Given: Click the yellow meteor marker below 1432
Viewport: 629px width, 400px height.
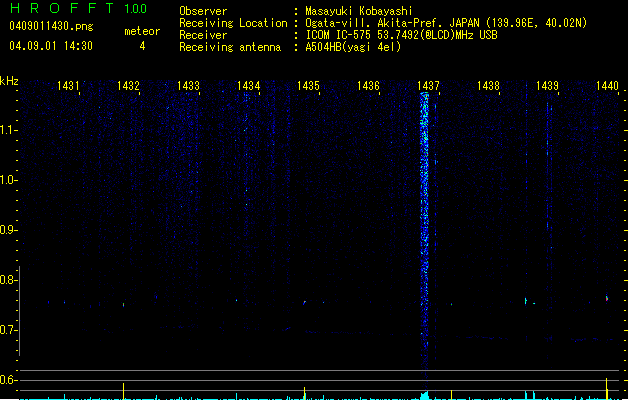Looking at the screenshot, I should [124, 391].
